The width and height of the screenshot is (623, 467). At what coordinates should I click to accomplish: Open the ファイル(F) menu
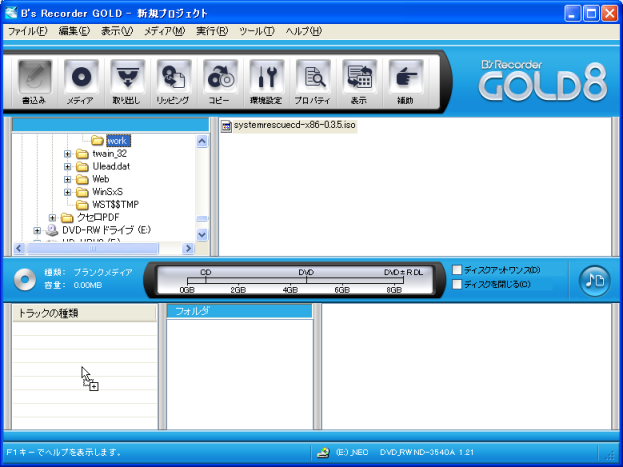[x=27, y=31]
